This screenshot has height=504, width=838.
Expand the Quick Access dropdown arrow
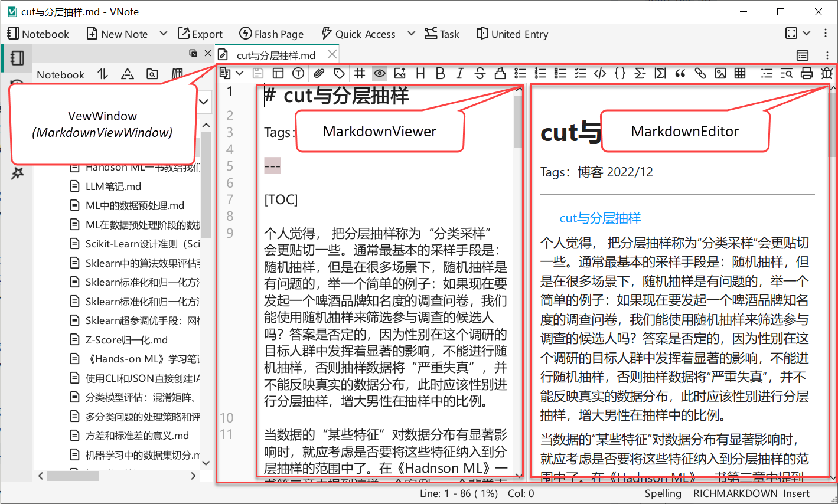[x=411, y=34]
